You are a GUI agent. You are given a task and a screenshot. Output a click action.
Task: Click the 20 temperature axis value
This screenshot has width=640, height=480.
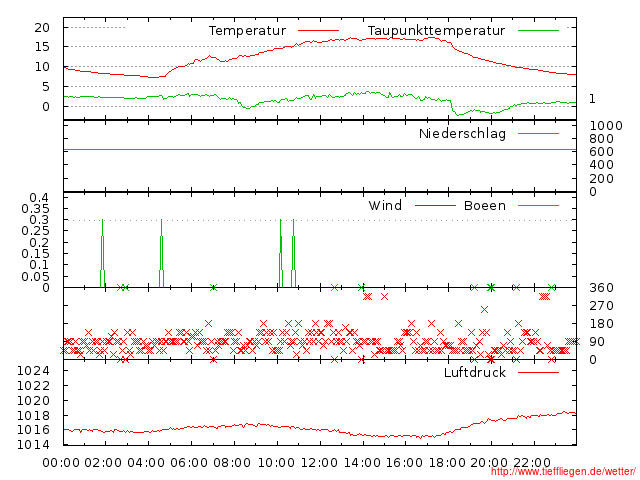pyautogui.click(x=42, y=28)
